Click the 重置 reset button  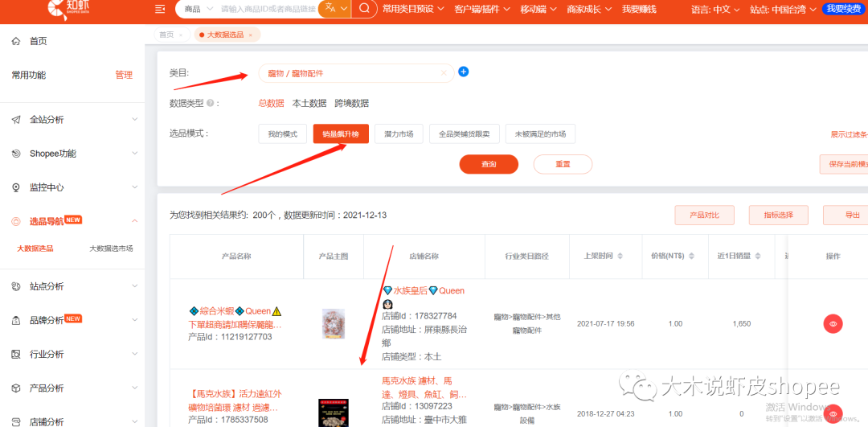pos(563,165)
